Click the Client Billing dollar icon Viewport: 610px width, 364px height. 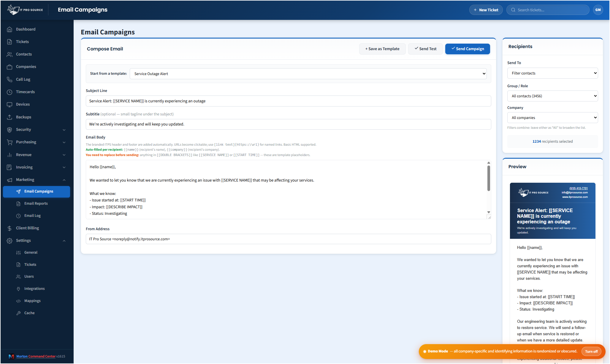point(9,228)
